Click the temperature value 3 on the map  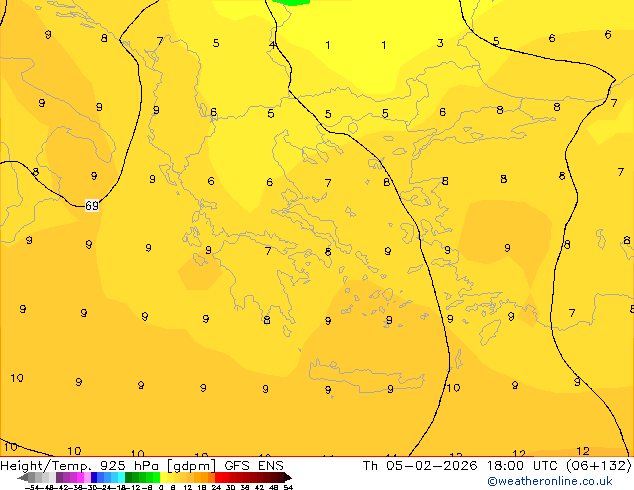[440, 43]
